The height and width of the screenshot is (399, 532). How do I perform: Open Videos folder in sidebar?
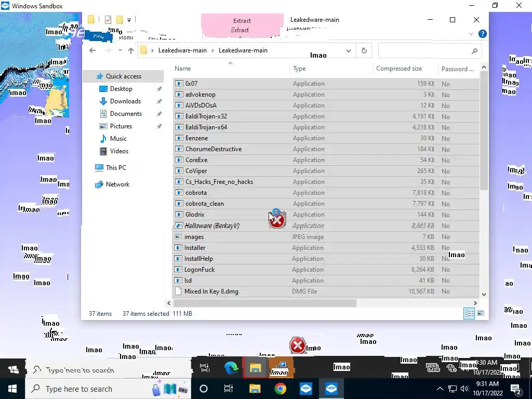click(x=119, y=151)
